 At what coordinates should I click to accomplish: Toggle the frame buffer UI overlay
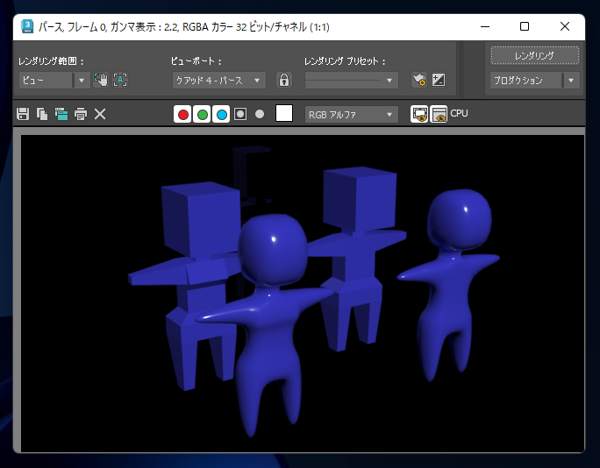click(x=419, y=114)
